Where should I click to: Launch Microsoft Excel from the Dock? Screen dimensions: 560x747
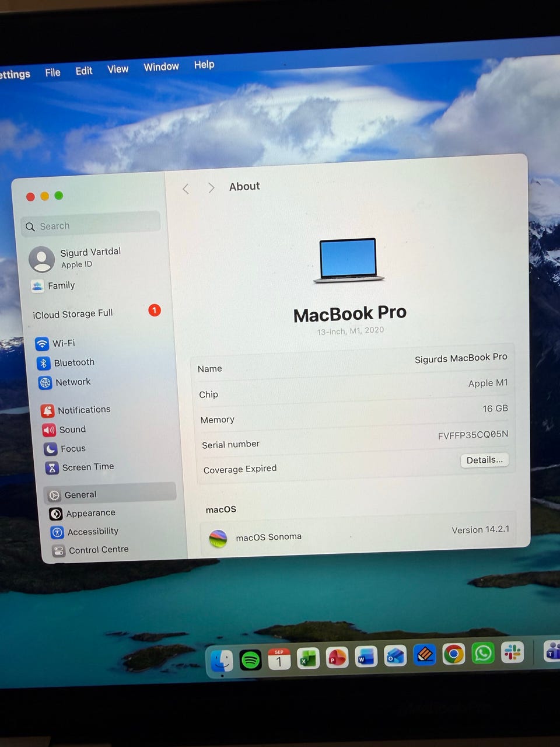click(308, 659)
